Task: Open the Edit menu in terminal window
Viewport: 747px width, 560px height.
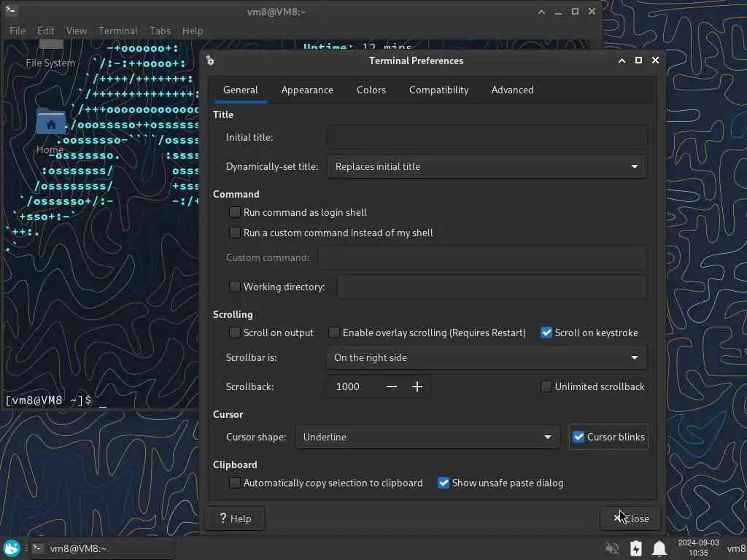Action: pos(46,31)
